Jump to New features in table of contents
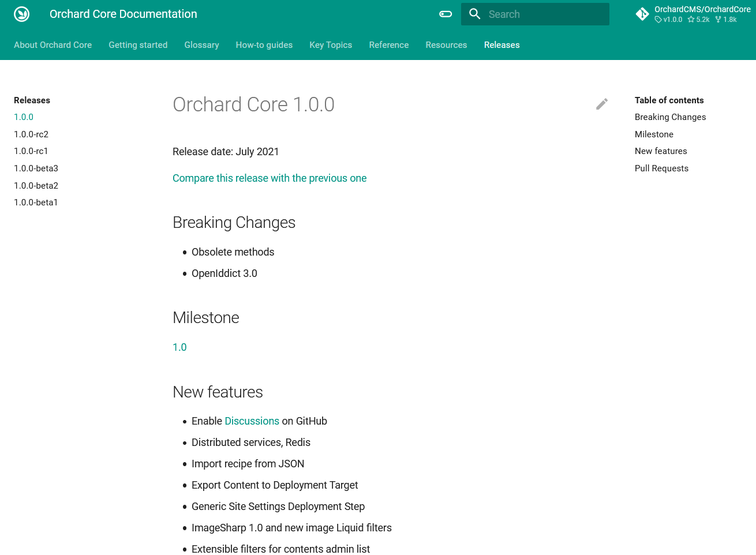The height and width of the screenshot is (555, 756). pyautogui.click(x=661, y=151)
